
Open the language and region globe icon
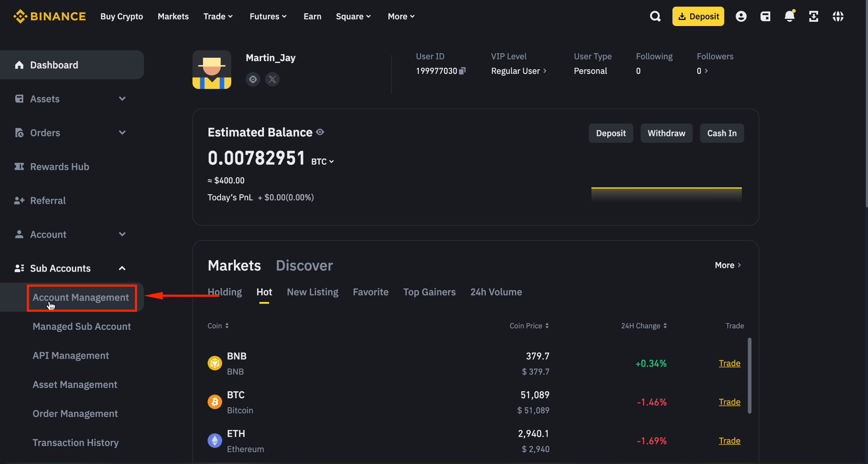tap(838, 16)
